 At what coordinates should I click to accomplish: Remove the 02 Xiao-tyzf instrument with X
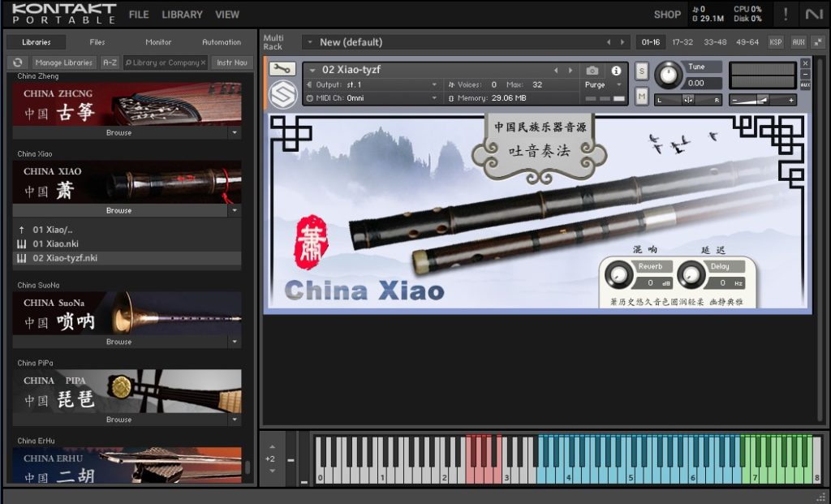(805, 63)
